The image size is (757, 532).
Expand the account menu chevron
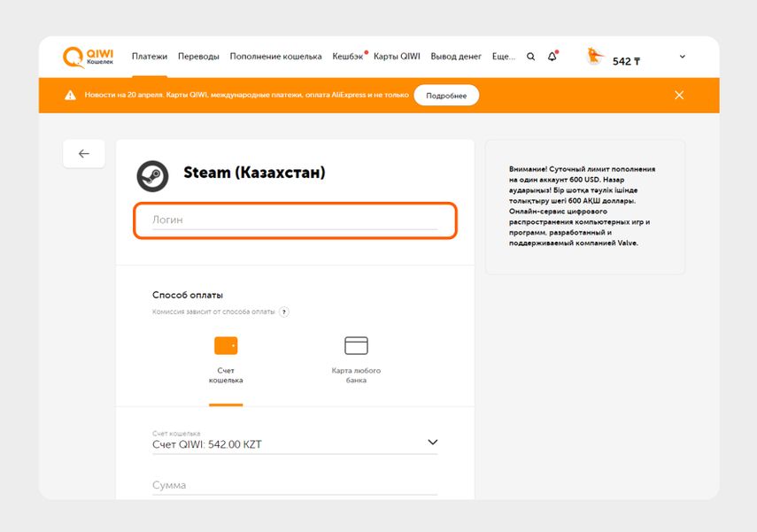tap(682, 57)
